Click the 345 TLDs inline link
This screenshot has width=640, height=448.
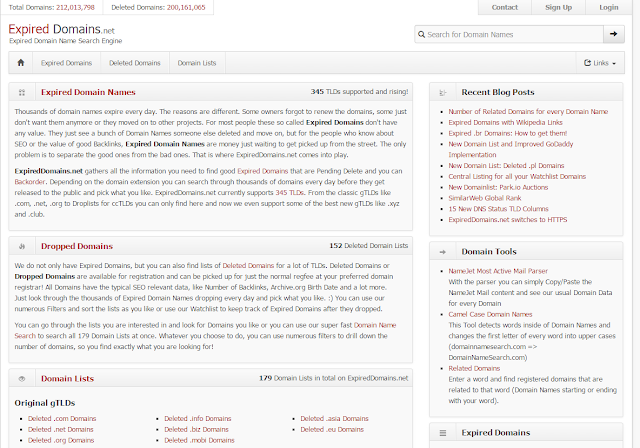(x=289, y=193)
